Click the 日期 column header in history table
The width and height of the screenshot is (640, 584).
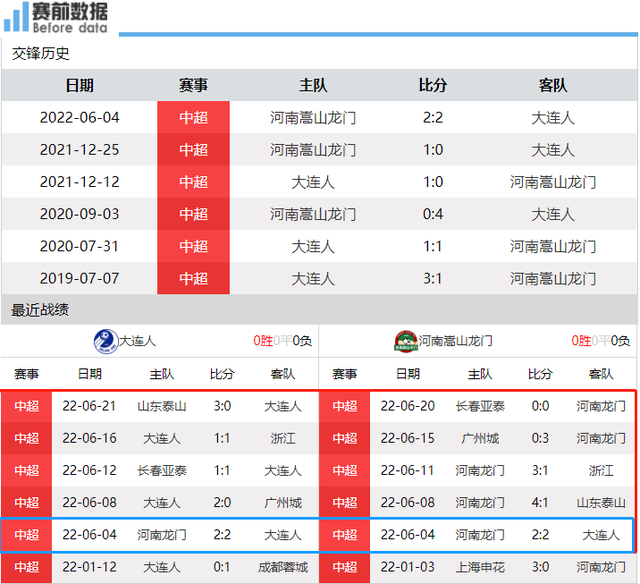tap(80, 85)
